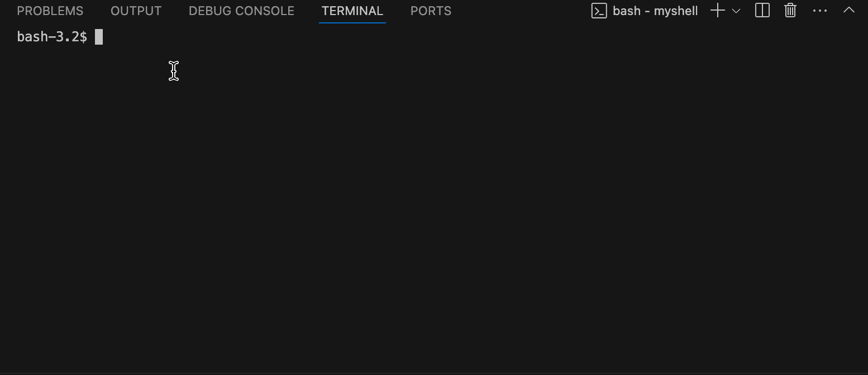This screenshot has height=375, width=868.
Task: Click the bash-3.2$ prompt text
Action: (52, 37)
